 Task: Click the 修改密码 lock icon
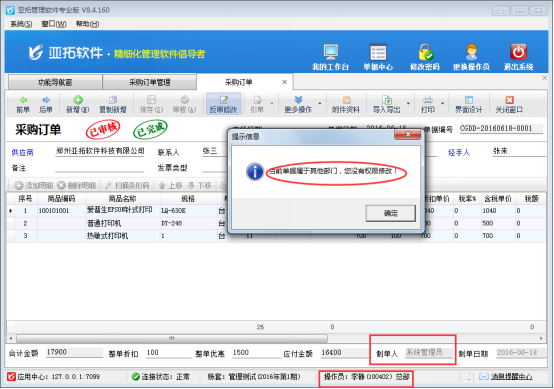click(425, 52)
